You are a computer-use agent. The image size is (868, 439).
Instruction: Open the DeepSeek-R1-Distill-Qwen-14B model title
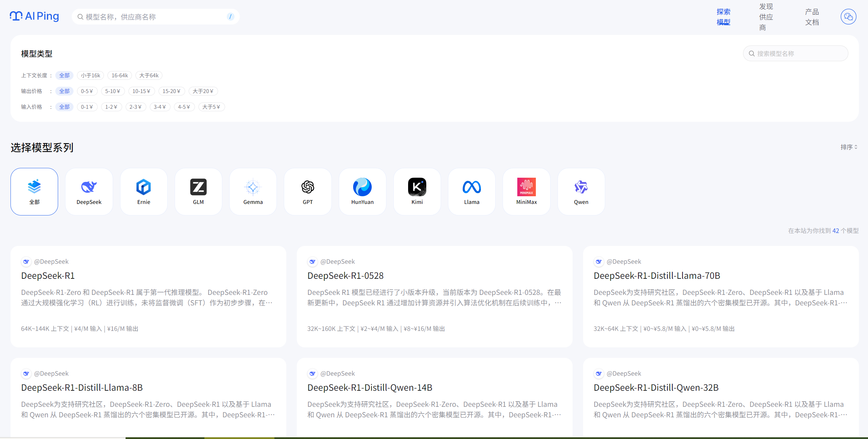[x=370, y=388]
